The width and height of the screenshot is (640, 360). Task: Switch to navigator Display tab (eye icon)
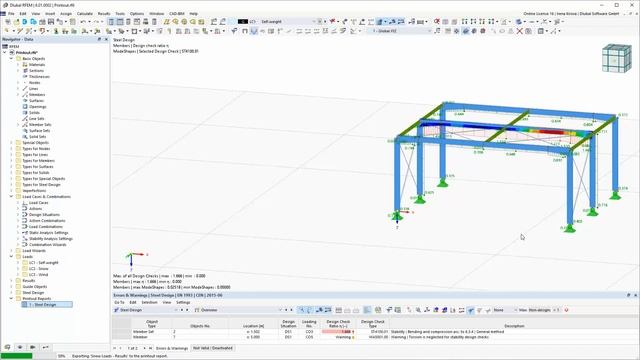[20, 347]
